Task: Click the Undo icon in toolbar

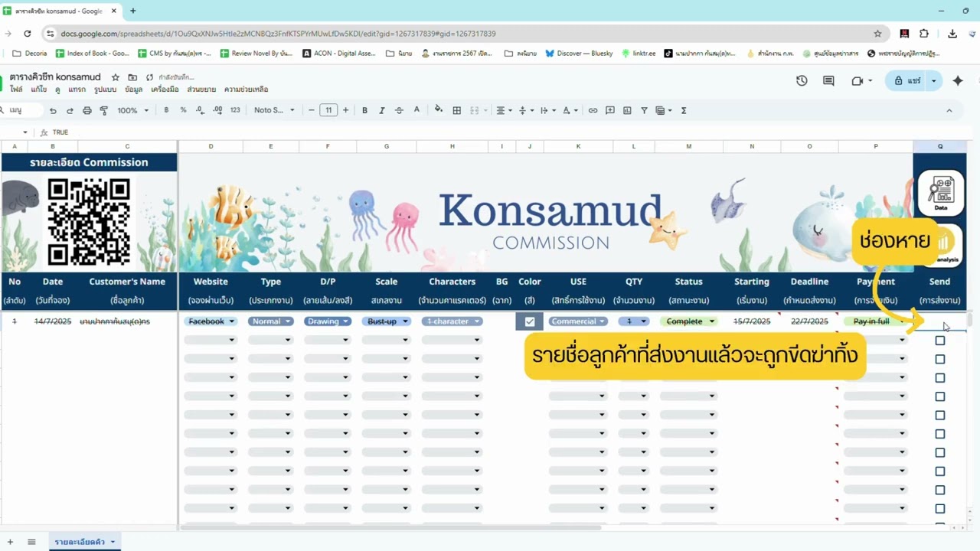Action: pos(53,110)
